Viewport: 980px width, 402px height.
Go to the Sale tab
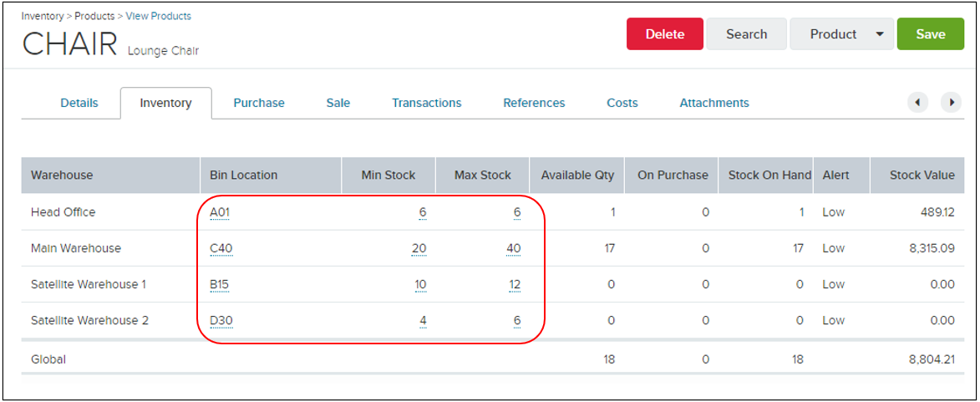click(338, 103)
